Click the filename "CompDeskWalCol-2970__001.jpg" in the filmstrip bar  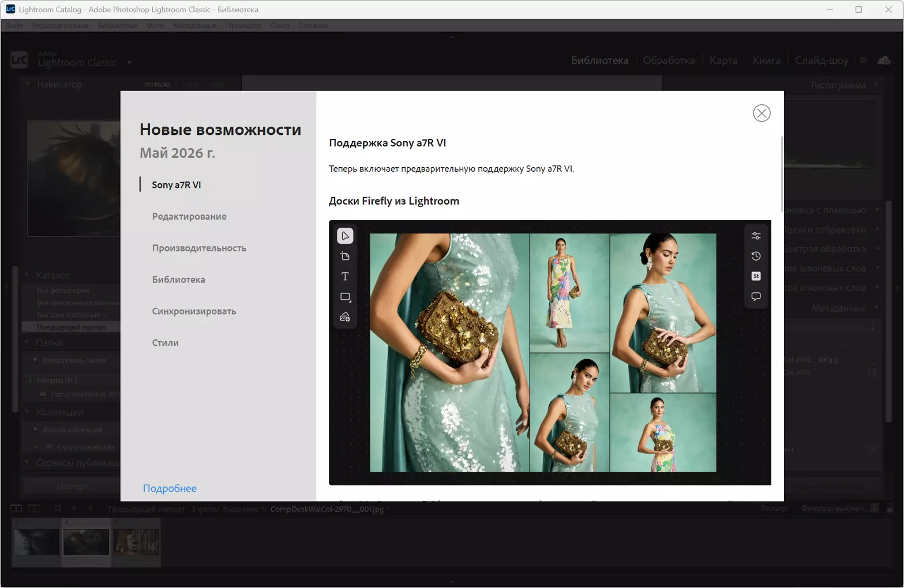327,509
